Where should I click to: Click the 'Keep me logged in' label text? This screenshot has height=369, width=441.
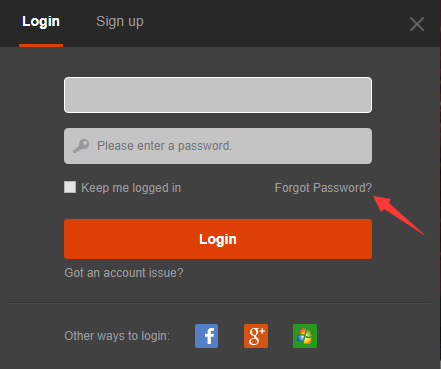pos(131,188)
